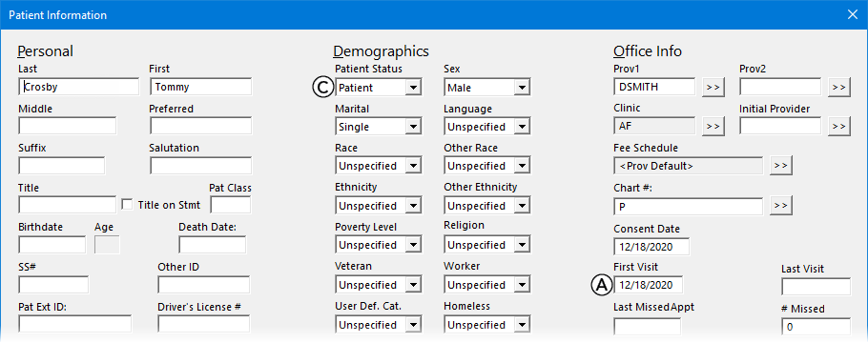The height and width of the screenshot is (343, 868).
Task: Click the >> button next to Clinic
Action: click(713, 127)
